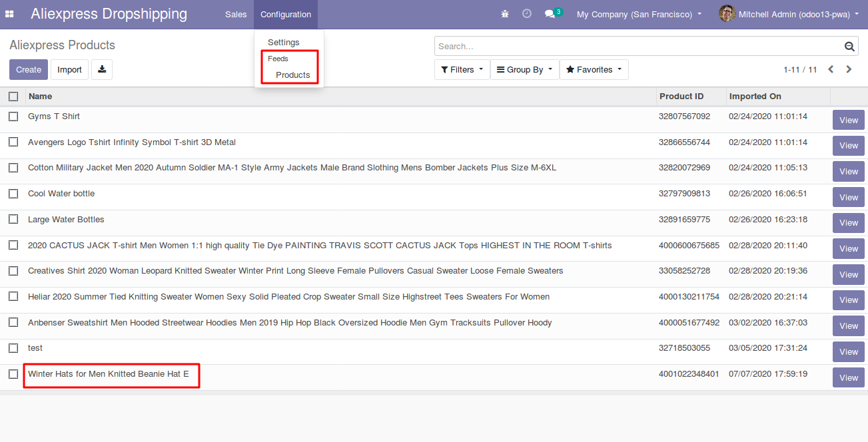Viewport: 868px width, 442px height.
Task: Choose Products under Feeds
Action: [x=293, y=75]
